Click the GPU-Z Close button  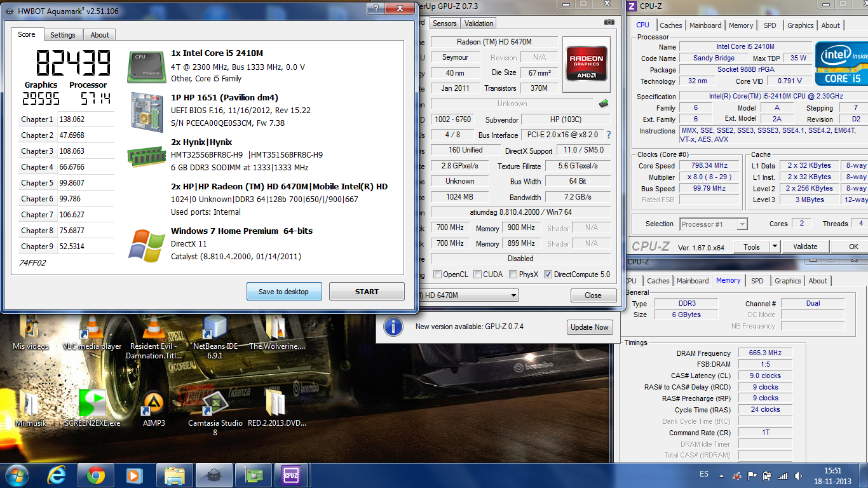click(593, 295)
